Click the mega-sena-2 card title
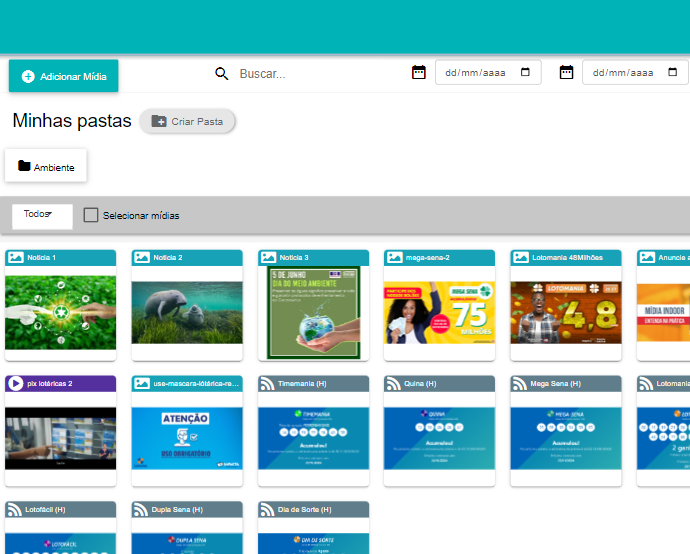This screenshot has height=554, width=690. 427,257
